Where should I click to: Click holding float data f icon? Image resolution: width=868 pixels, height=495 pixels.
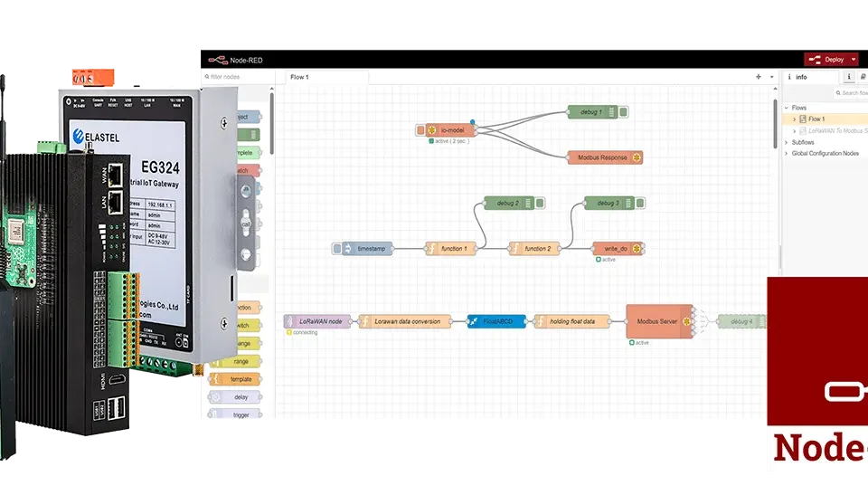[x=541, y=321]
